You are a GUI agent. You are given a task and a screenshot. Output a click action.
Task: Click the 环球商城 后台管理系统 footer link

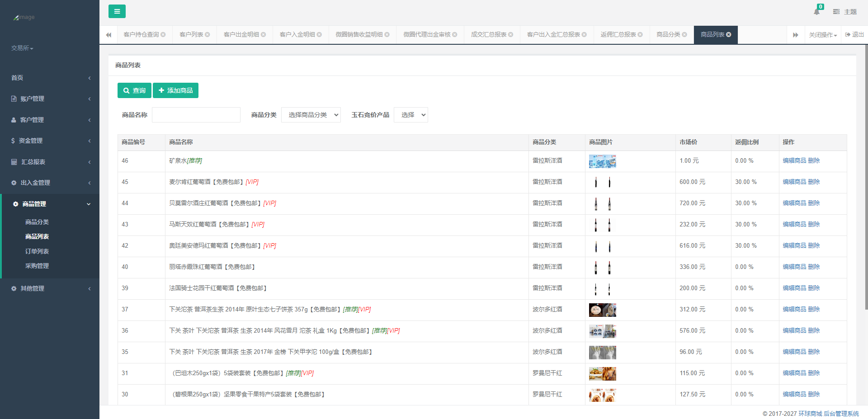coord(829,414)
